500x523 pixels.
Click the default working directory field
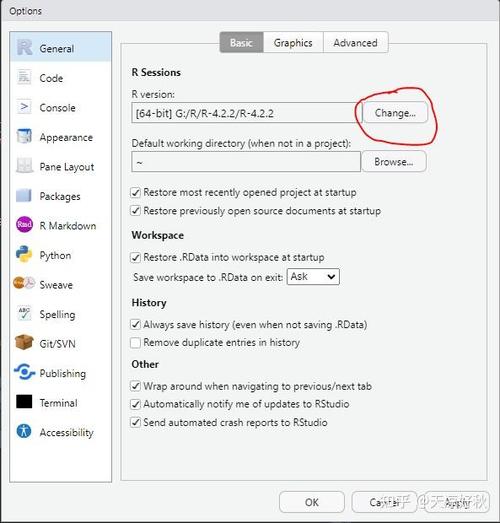(x=246, y=162)
